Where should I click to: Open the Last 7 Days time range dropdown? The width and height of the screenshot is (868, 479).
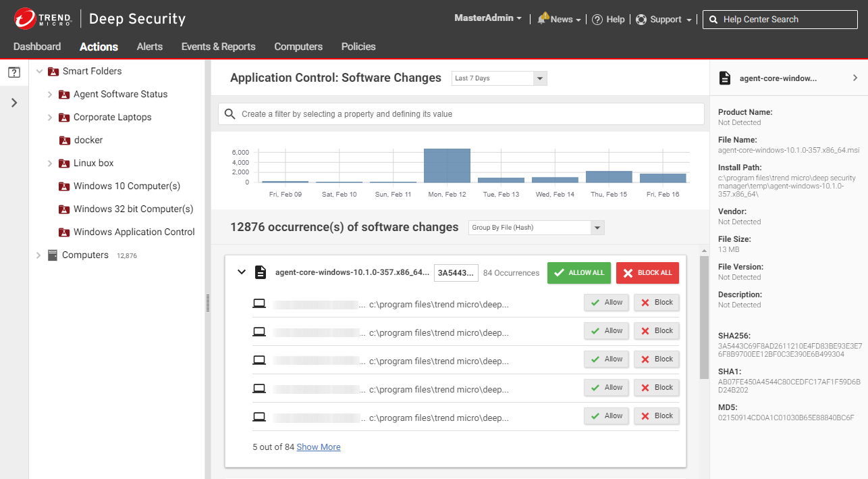[x=499, y=78]
